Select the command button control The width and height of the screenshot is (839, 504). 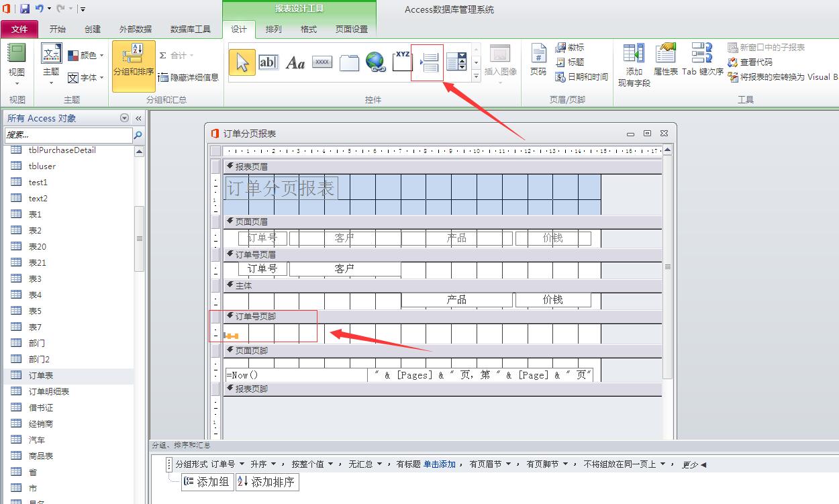tap(322, 62)
